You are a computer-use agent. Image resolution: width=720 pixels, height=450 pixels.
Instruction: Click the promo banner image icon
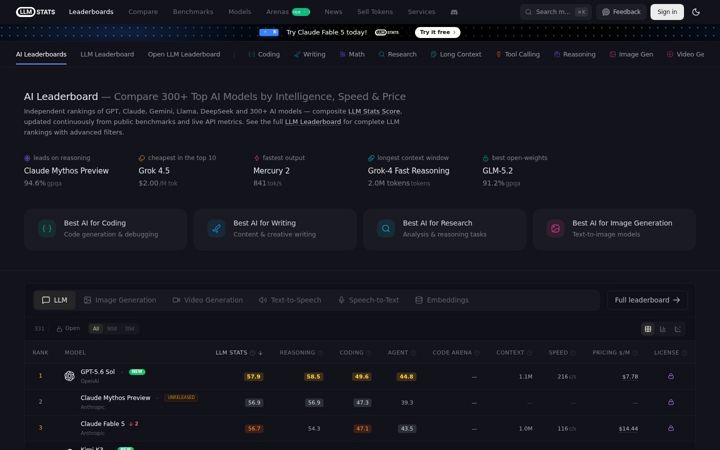(x=269, y=32)
